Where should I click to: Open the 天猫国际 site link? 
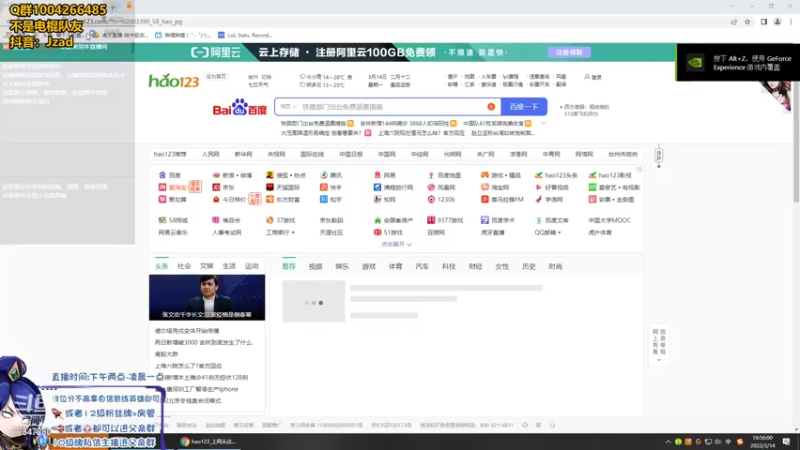(283, 187)
